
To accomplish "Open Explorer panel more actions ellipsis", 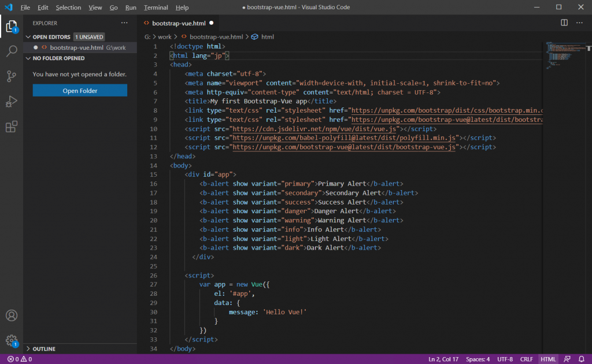I will (124, 23).
